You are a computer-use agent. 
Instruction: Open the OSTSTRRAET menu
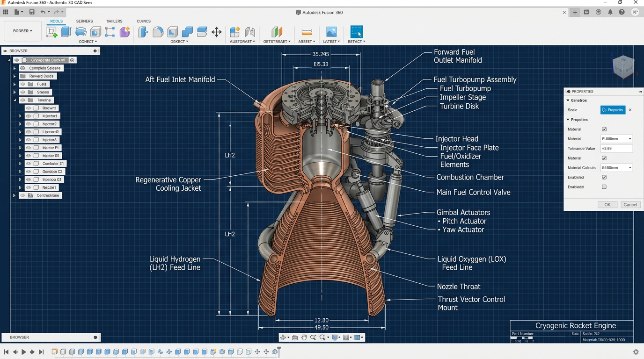277,42
